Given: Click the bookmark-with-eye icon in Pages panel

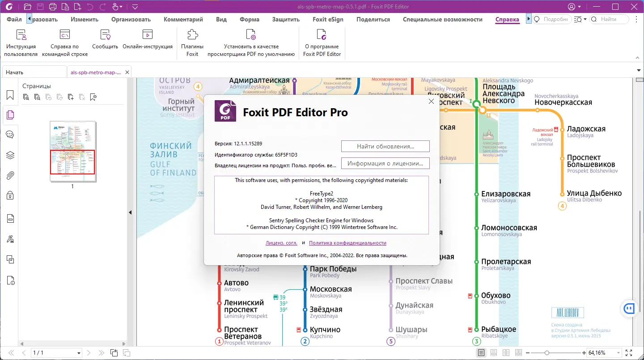Looking at the screenshot, I should (93, 97).
